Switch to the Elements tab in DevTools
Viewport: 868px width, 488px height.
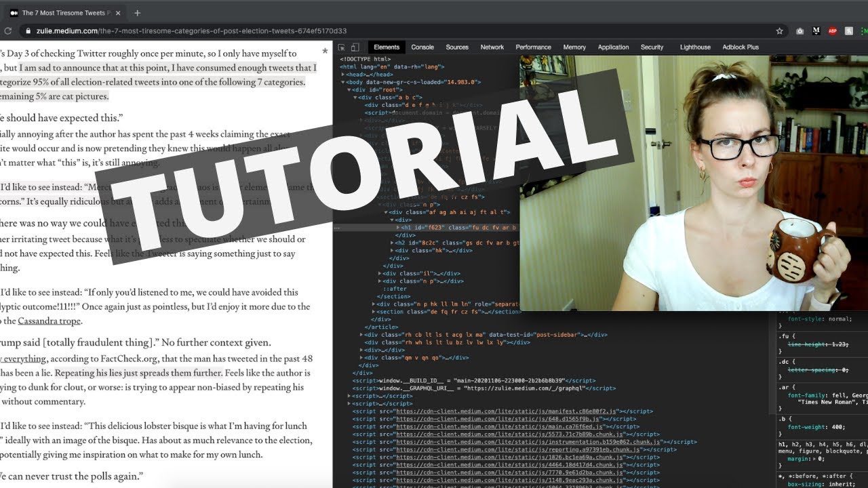tap(387, 47)
